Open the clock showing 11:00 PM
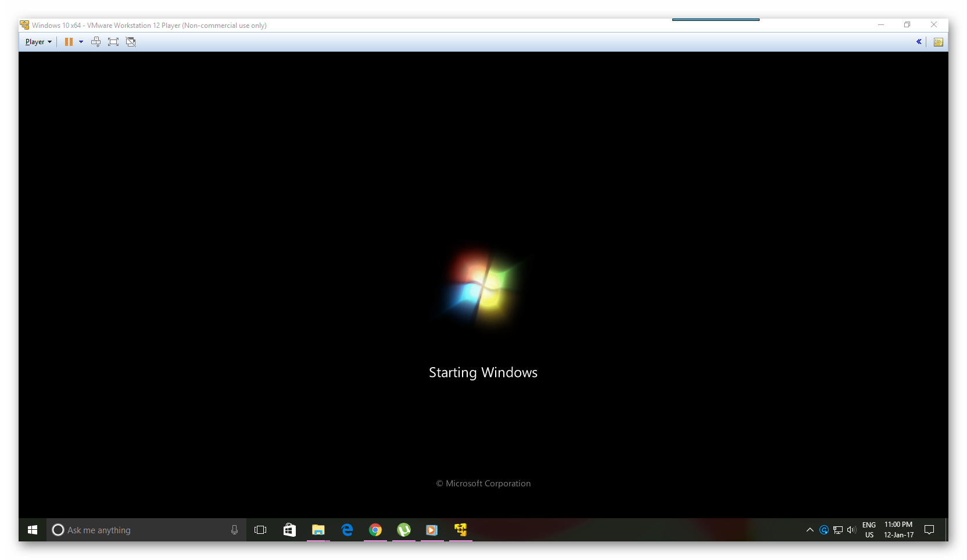Image resolution: width=967 pixels, height=560 pixels. 898,530
